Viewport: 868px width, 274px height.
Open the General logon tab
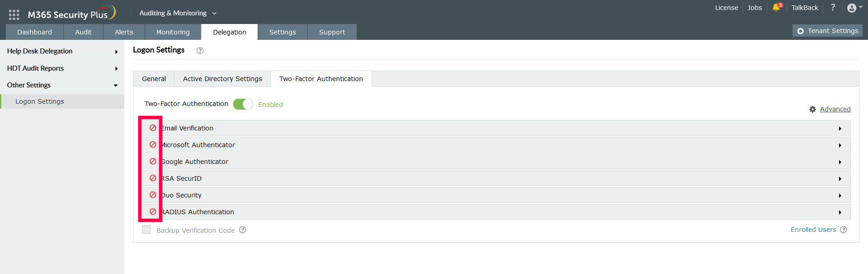154,79
